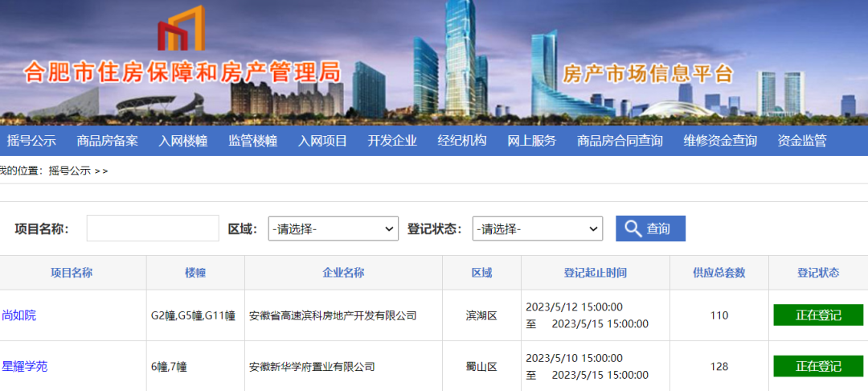Screen dimensions: 868x391
Task: Click the 合肥市住房保障和房产管理局 banner title
Action: click(x=182, y=72)
